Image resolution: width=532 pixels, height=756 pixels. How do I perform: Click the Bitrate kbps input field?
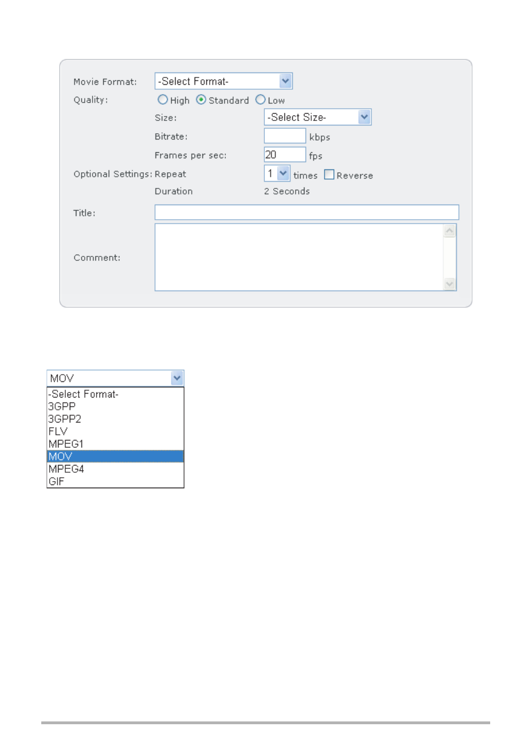284,136
